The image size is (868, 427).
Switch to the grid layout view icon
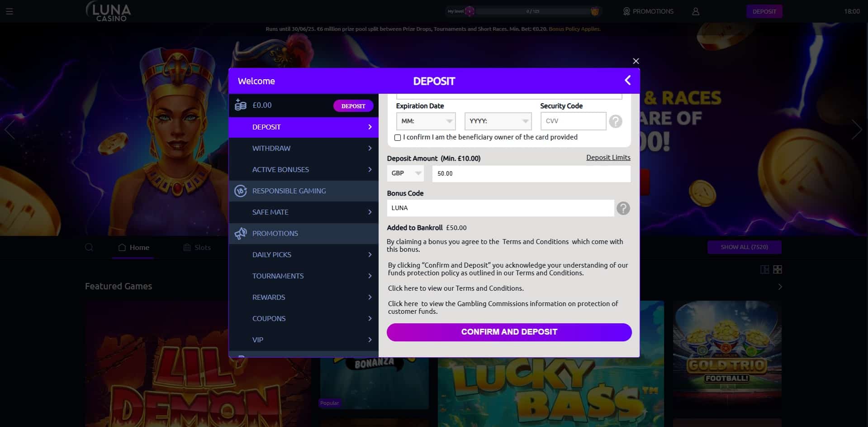click(778, 269)
